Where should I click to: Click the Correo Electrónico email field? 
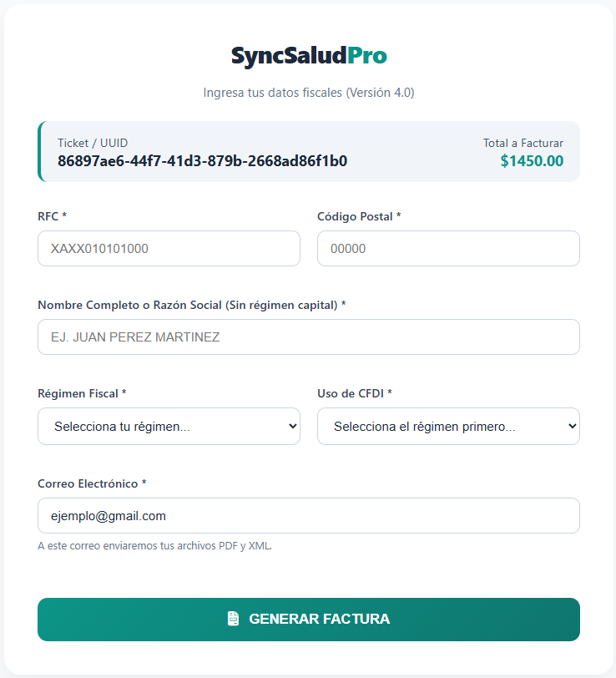pos(308,516)
